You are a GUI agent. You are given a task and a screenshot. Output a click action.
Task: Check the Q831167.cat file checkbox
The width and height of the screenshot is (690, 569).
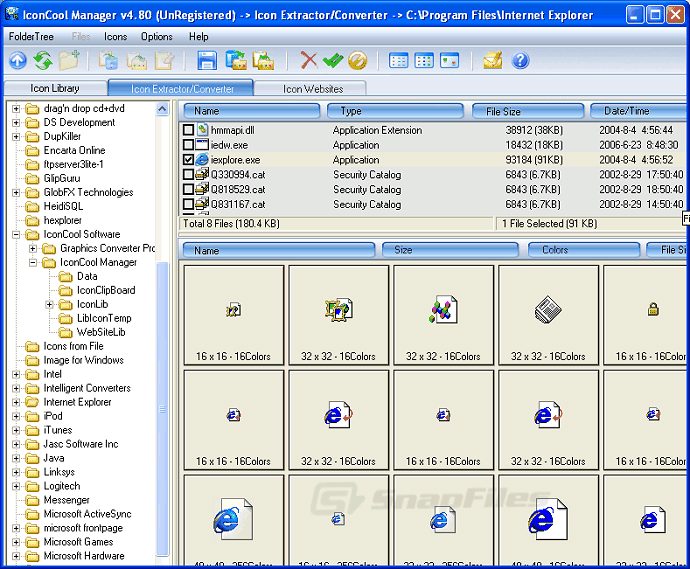(188, 204)
